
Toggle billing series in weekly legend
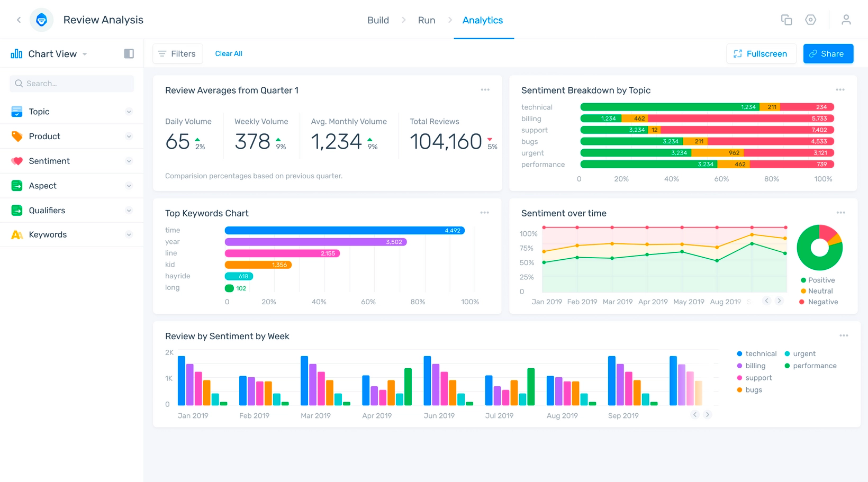751,366
